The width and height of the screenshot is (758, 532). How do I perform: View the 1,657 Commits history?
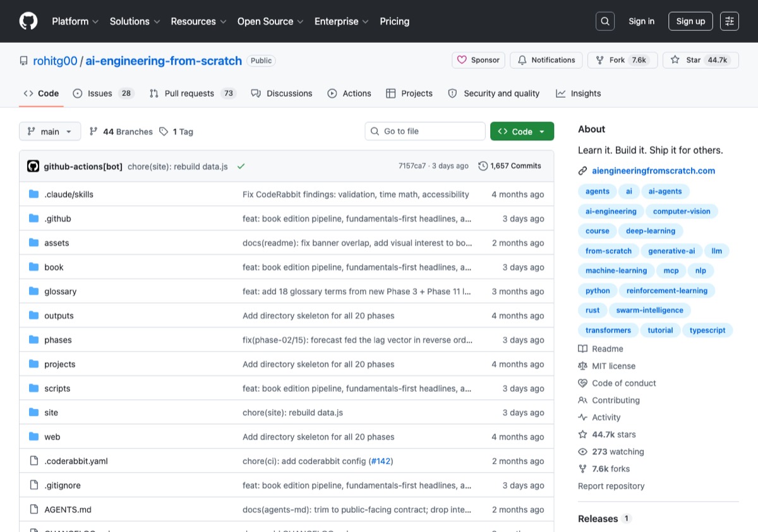[x=510, y=166]
